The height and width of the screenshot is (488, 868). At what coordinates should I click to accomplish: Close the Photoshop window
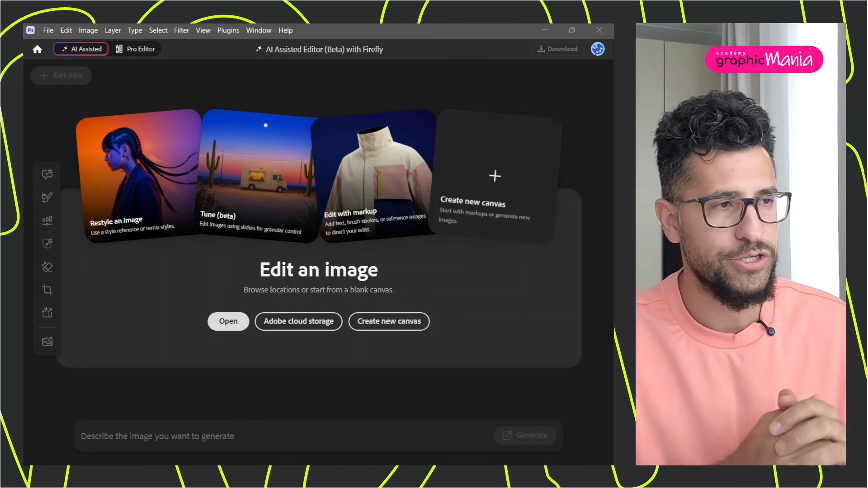[599, 30]
